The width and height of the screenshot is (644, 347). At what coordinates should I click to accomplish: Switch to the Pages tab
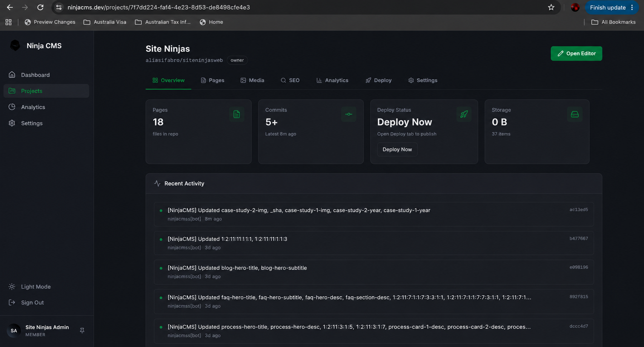pyautogui.click(x=212, y=80)
